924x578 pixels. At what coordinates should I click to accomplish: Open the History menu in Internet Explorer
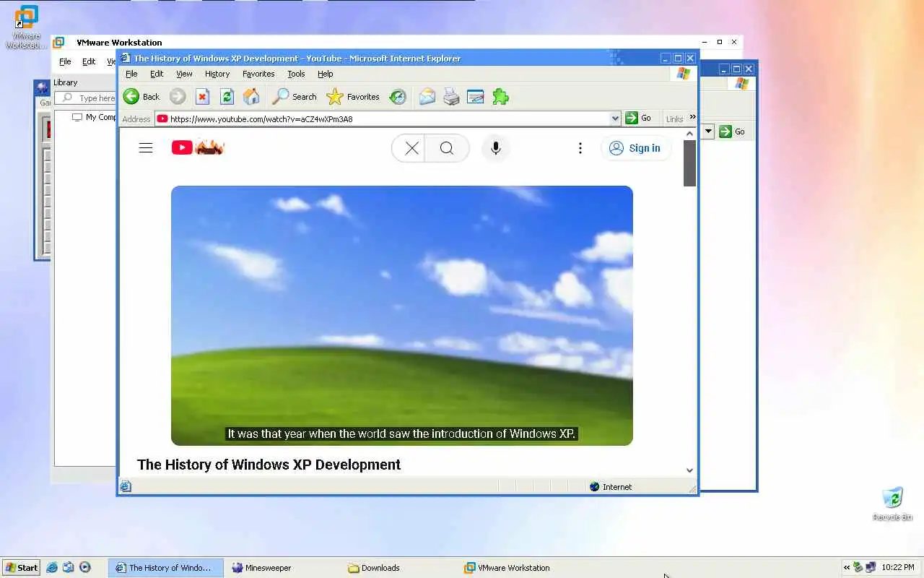[217, 74]
